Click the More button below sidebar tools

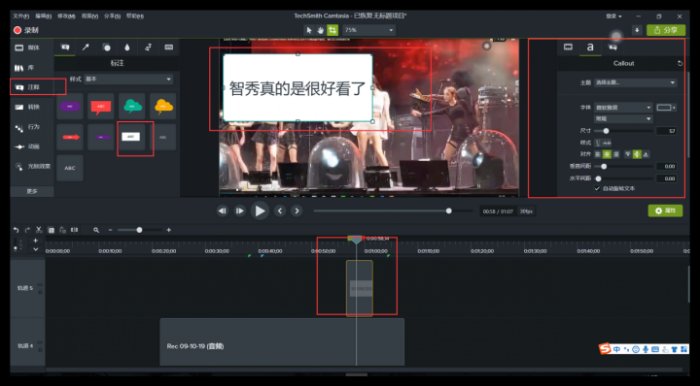[32, 191]
